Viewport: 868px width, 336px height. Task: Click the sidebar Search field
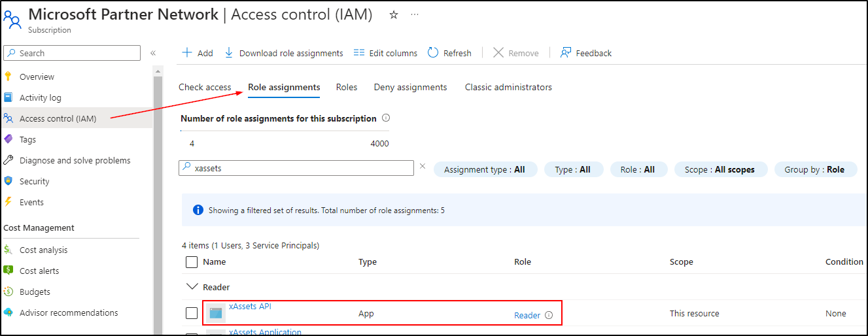72,53
